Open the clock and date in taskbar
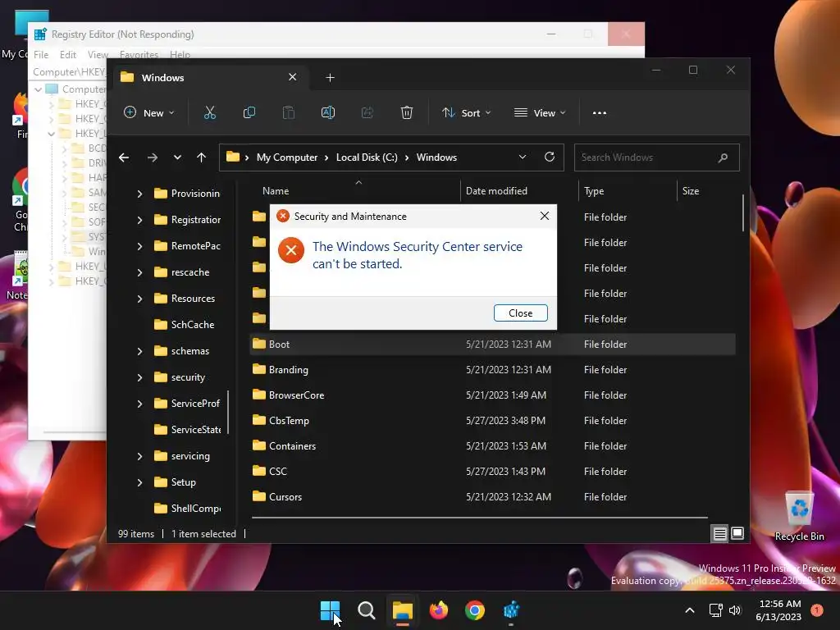The image size is (840, 630). click(778, 610)
